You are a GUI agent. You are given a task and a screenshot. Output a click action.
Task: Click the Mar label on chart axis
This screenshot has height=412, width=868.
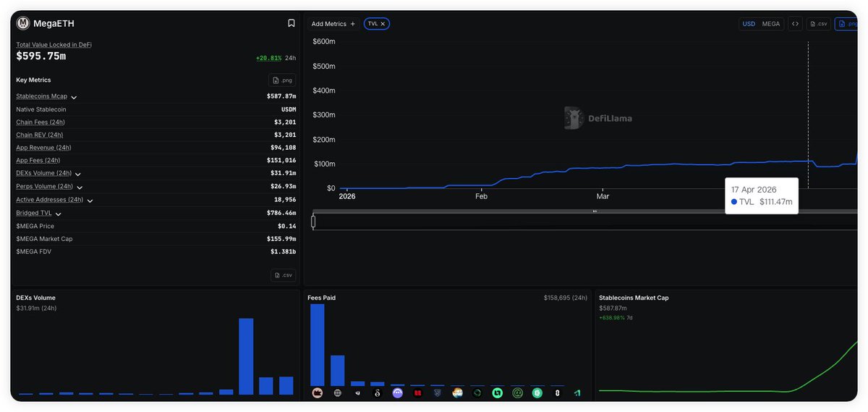(603, 196)
